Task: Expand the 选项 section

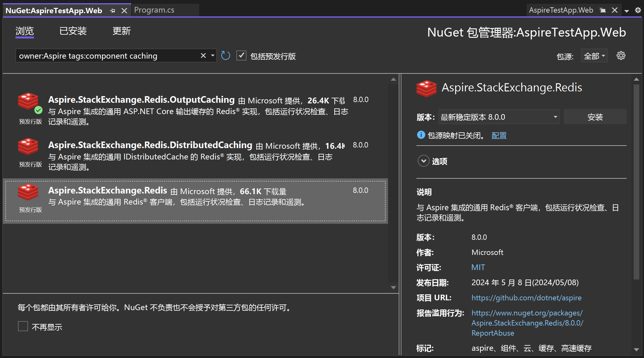Action: 423,161
